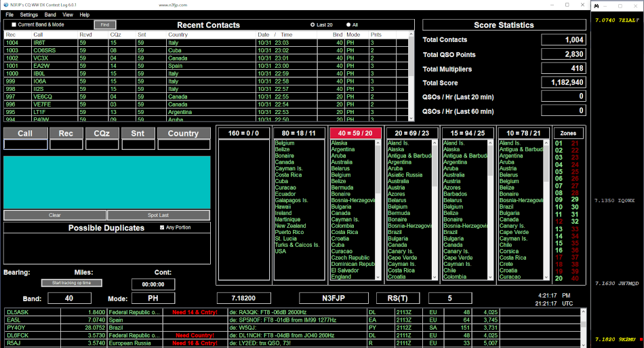Click Start tracking op time button
644x348 pixels.
(71, 283)
